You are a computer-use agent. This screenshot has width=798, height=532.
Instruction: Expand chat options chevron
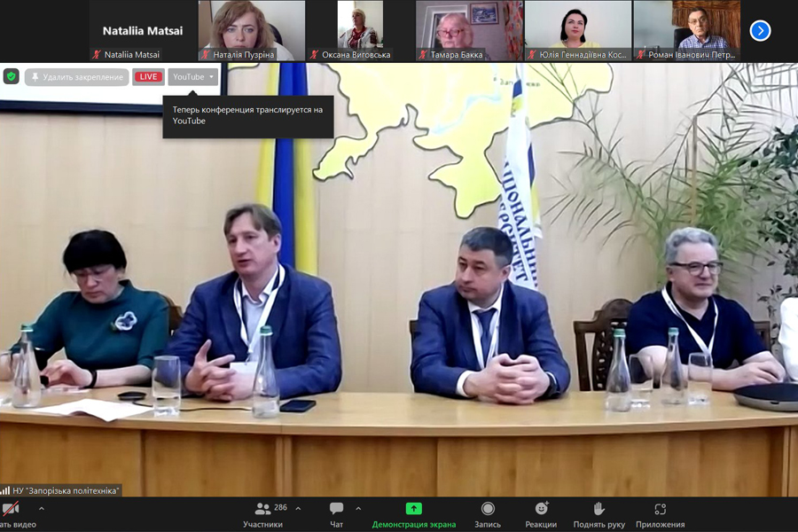point(358,508)
